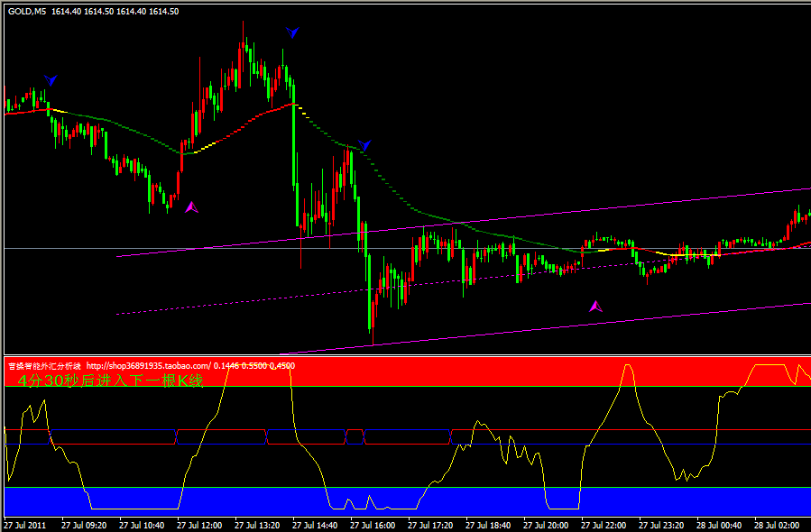
Task: Click the '27 Jul 13:20' time label
Action: (x=257, y=526)
